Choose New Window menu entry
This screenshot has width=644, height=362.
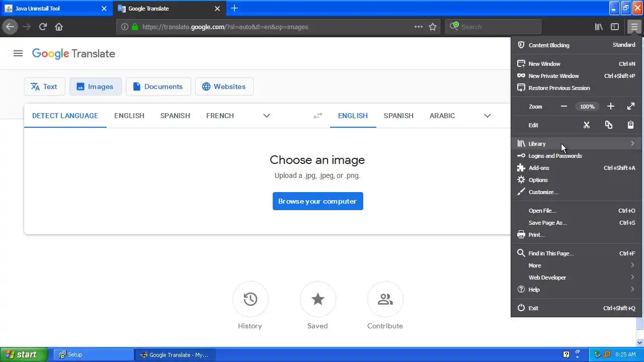coord(576,64)
